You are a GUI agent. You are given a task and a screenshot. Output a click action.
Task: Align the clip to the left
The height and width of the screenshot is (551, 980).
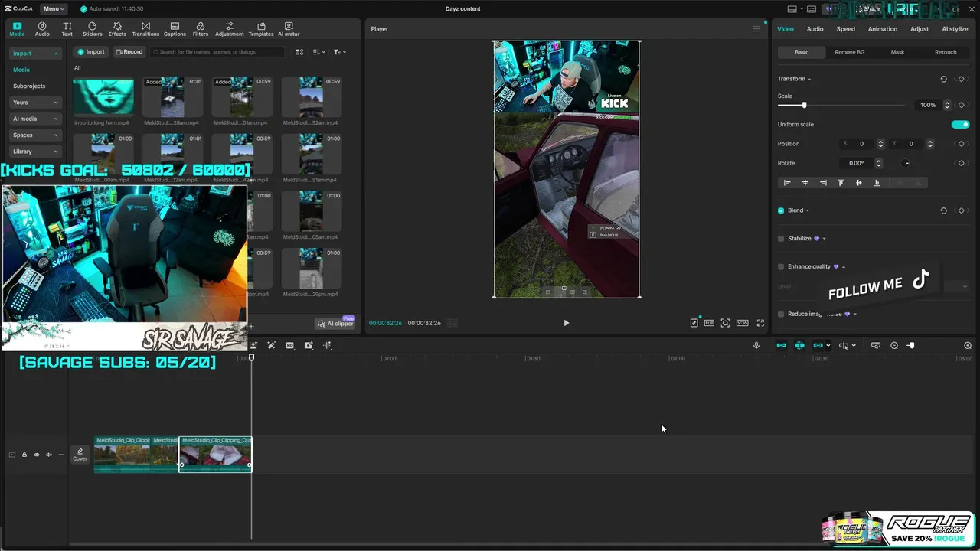(787, 183)
